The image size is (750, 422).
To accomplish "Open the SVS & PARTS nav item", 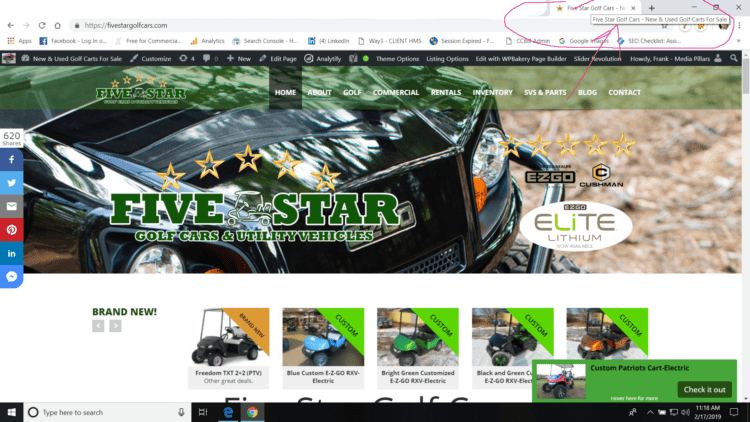I will coord(545,92).
